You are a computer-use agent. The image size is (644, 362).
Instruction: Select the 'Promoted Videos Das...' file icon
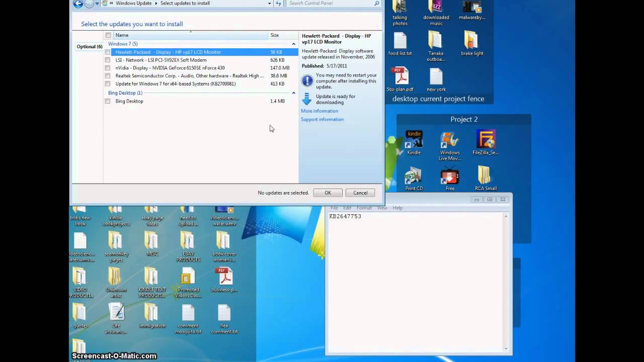(x=188, y=283)
